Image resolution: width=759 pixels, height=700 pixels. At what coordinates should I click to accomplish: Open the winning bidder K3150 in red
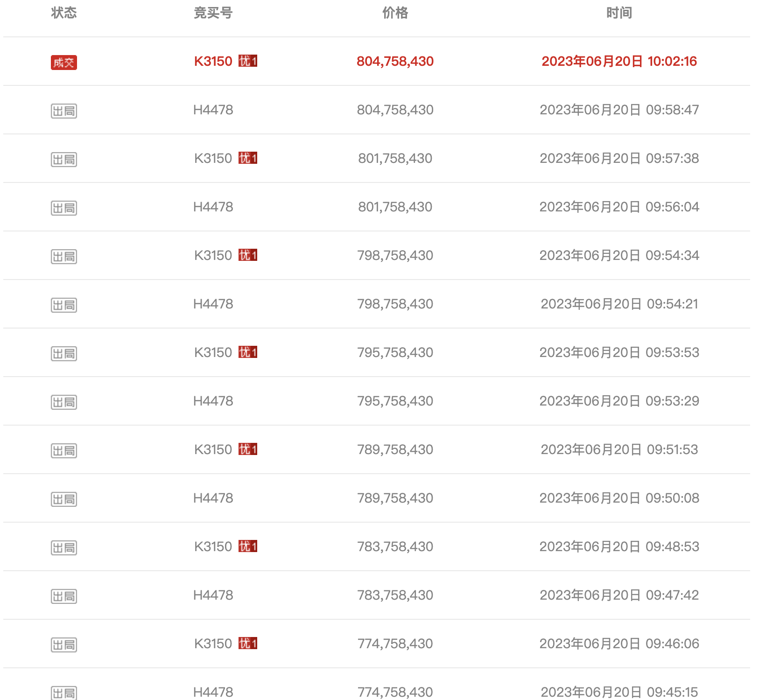[213, 61]
